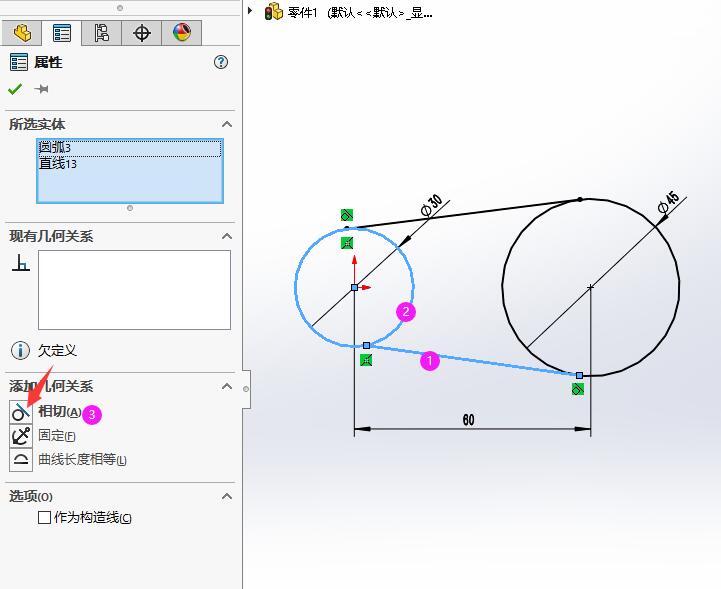This screenshot has width=721, height=589.
Task: Switch to the PropertyManager tab
Action: [x=62, y=33]
